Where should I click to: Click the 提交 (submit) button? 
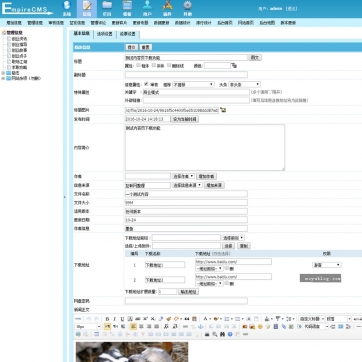(131, 47)
